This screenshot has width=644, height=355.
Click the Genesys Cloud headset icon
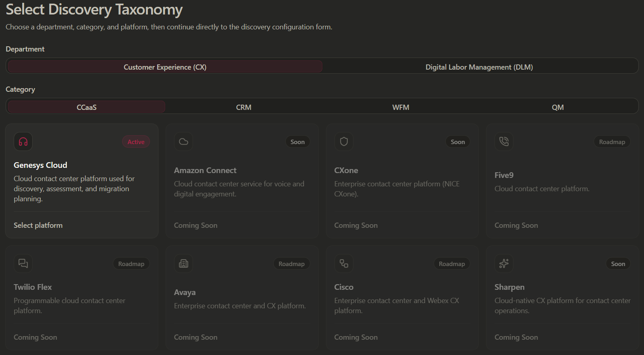23,142
